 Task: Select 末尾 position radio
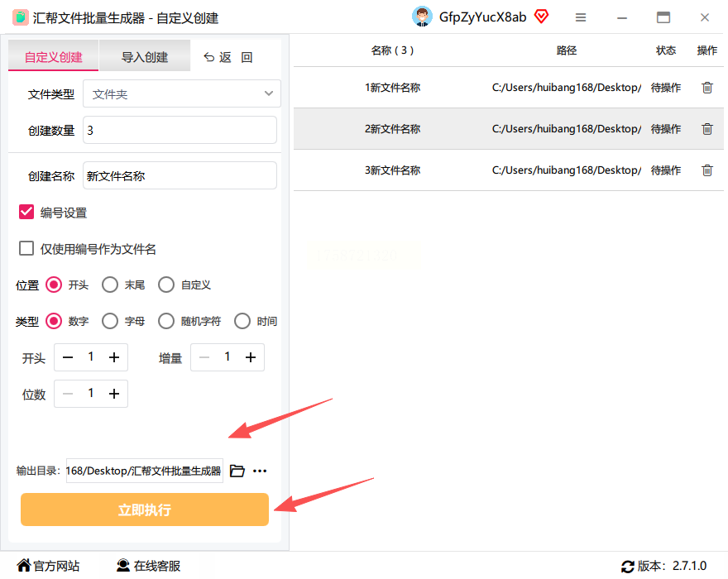click(110, 285)
